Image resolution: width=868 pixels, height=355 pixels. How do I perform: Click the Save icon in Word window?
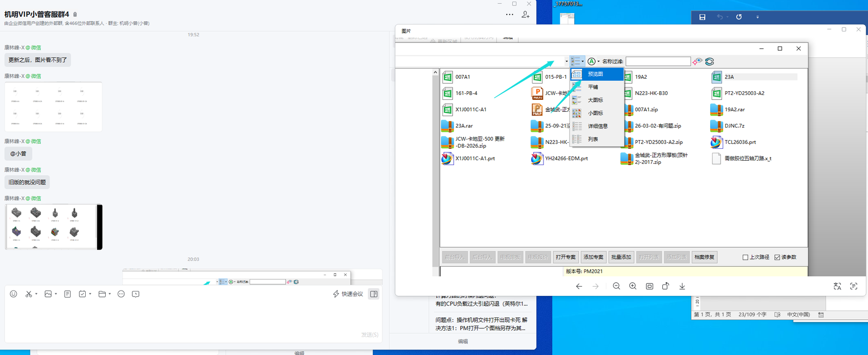tap(702, 17)
